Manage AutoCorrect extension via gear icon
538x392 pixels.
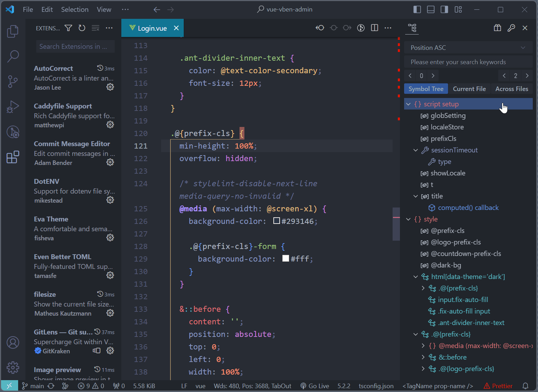pyautogui.click(x=110, y=87)
